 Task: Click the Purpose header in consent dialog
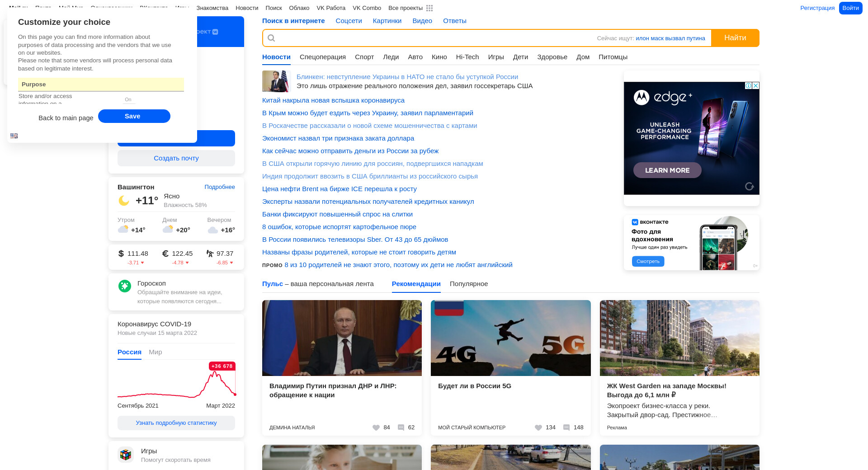click(101, 85)
